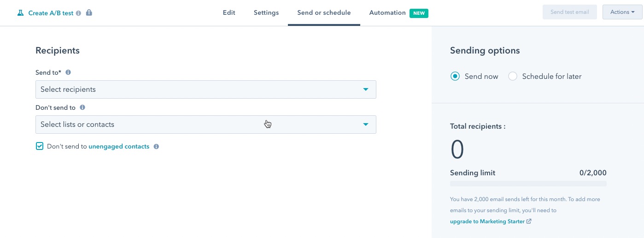Switch to the Edit tab

point(229,13)
